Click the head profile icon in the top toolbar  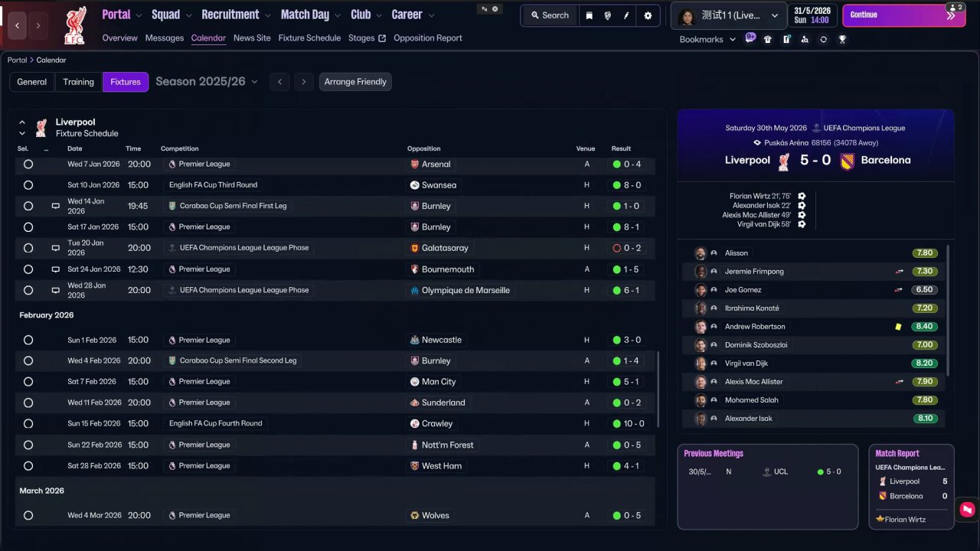pyautogui.click(x=608, y=15)
